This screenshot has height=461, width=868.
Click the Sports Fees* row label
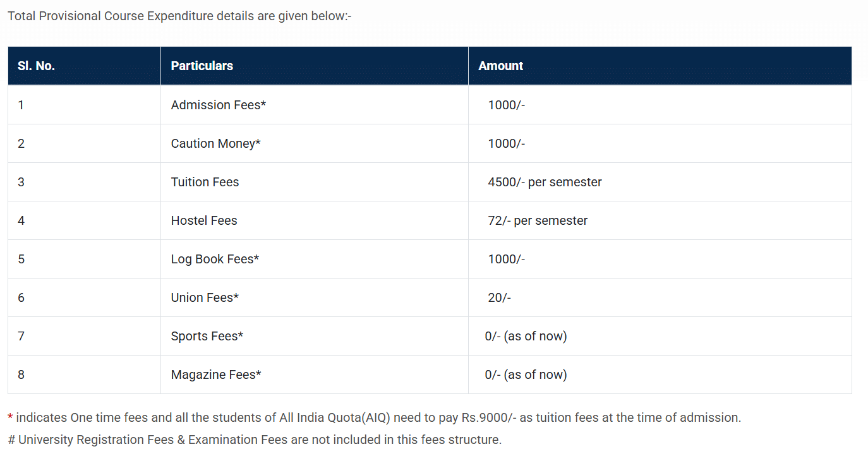[x=207, y=336]
